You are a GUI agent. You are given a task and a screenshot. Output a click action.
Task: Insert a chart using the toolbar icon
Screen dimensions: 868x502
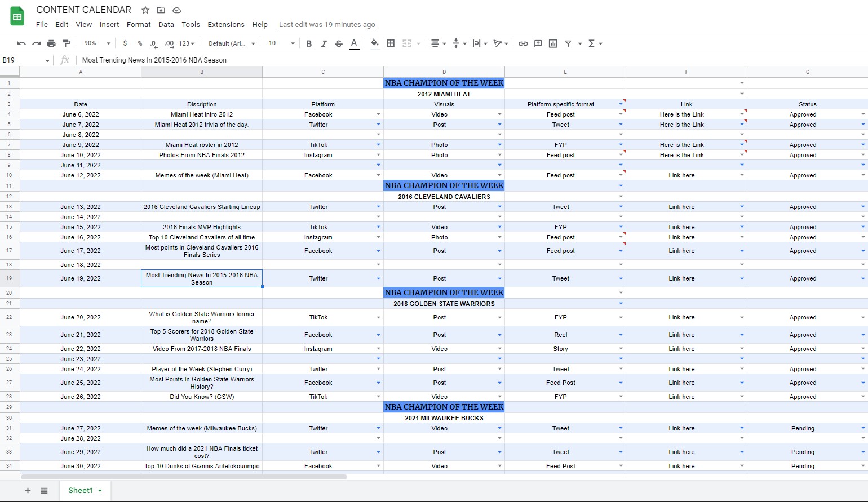(x=553, y=43)
